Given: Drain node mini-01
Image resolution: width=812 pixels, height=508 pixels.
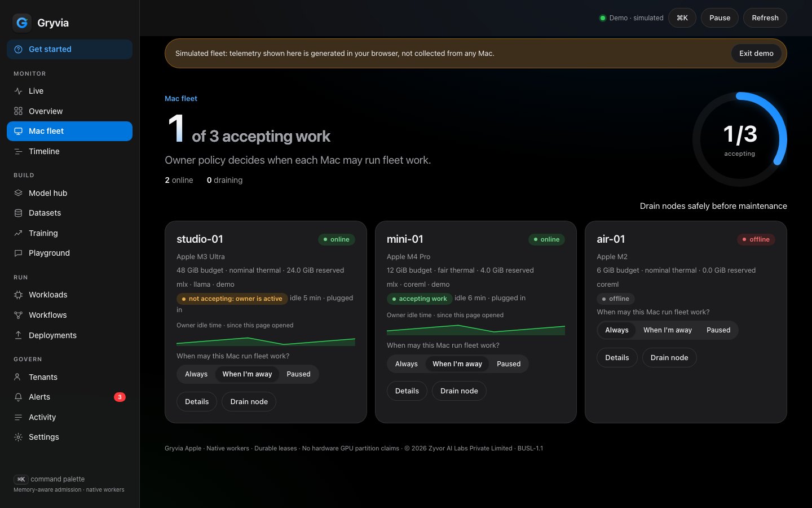Looking at the screenshot, I should [459, 391].
